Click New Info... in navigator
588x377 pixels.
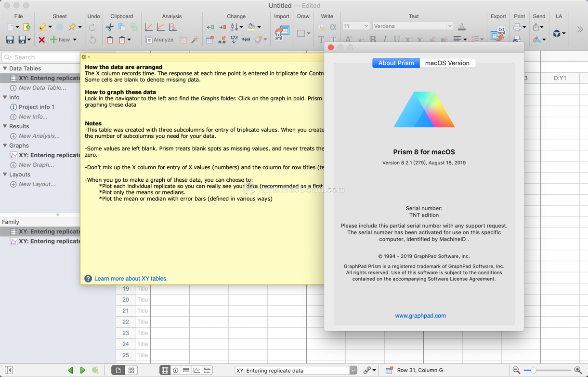(x=33, y=117)
